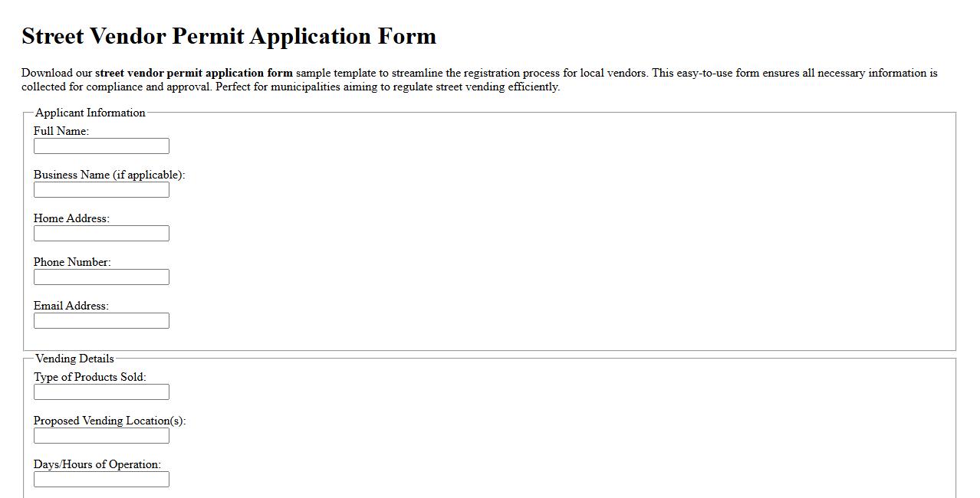The width and height of the screenshot is (980, 498).
Task: Click the Proposed Vending Location(s) input field
Action: 100,435
